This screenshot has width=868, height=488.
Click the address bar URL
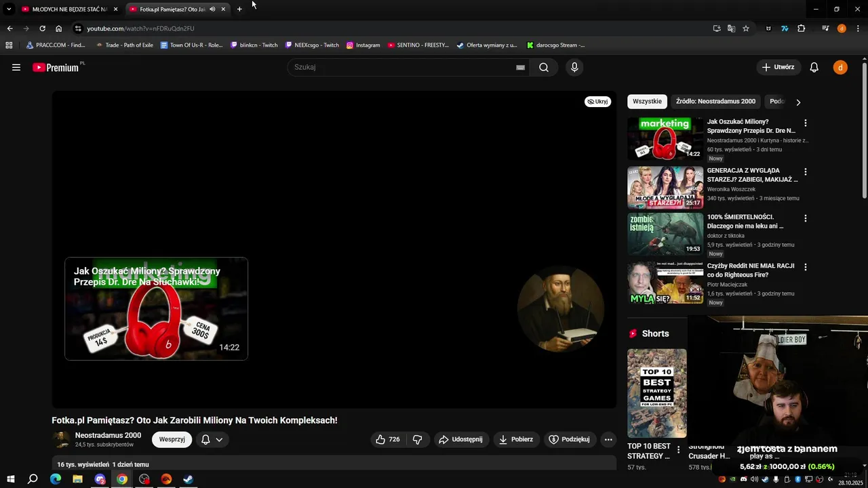140,28
